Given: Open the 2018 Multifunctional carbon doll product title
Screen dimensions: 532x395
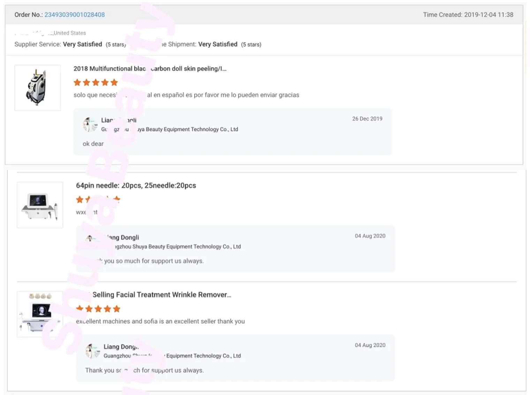Looking at the screenshot, I should pos(150,69).
